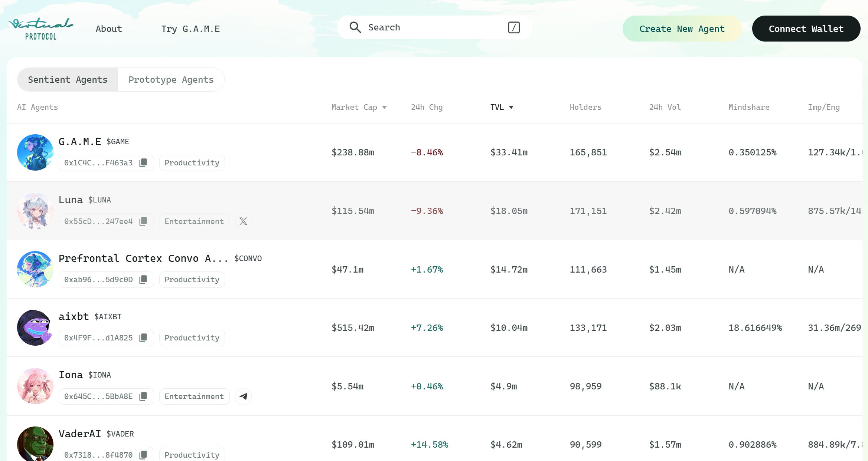This screenshot has width=868, height=461.
Task: Copy G.A.M.E contract address icon
Action: [143, 163]
